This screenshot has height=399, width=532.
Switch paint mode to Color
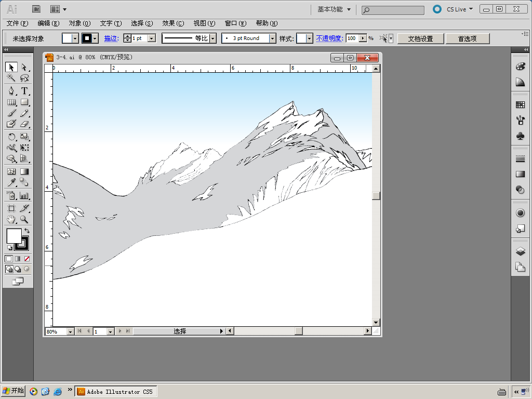click(9, 259)
